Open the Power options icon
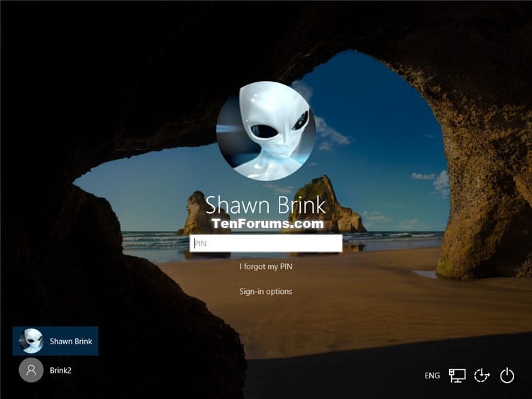 [x=507, y=376]
